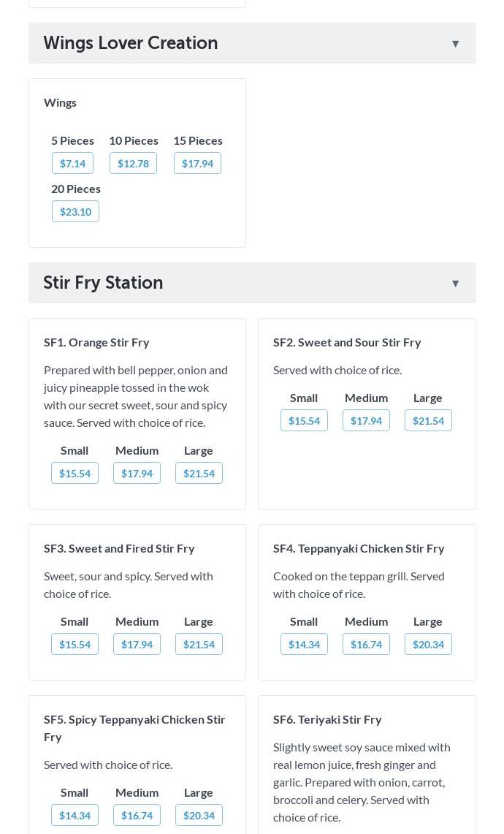Order Small Teppanyaki Chicken Stir Fry $14.34
This screenshot has height=834, width=504.
pos(304,645)
